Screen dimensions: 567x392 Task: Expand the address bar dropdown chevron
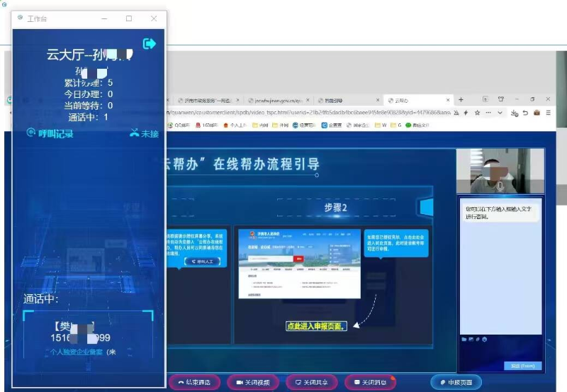[x=500, y=112]
